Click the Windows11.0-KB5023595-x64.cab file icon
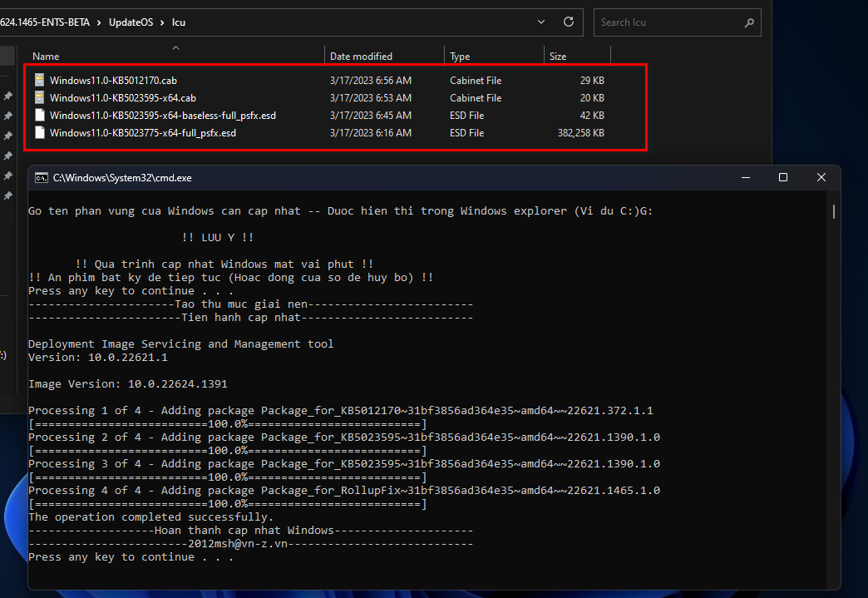Viewport: 868px width, 598px height. tap(39, 98)
